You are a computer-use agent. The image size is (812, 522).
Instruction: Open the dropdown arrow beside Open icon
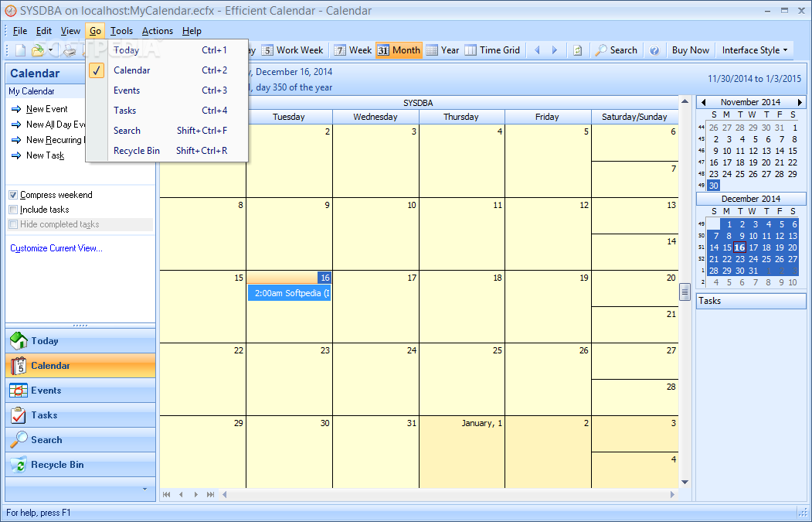pos(51,50)
